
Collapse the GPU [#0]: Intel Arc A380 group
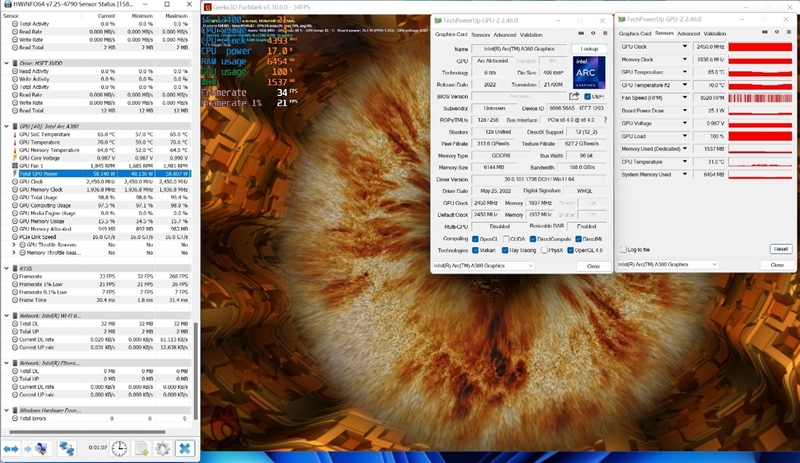click(x=6, y=126)
